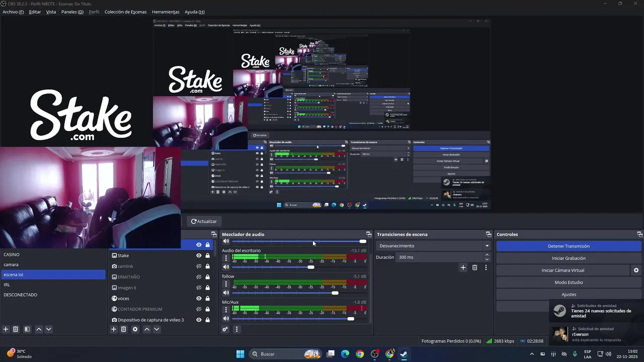Hide the Stake source eye icon
The height and width of the screenshot is (362, 644).
pos(199,255)
